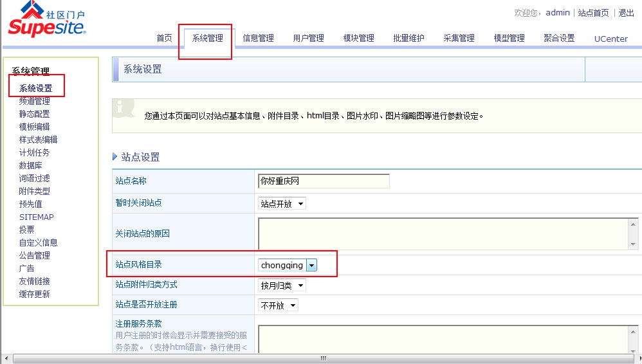This screenshot has width=642, height=364.
Task: Open 系统设置 in the sidebar
Action: click(x=35, y=88)
